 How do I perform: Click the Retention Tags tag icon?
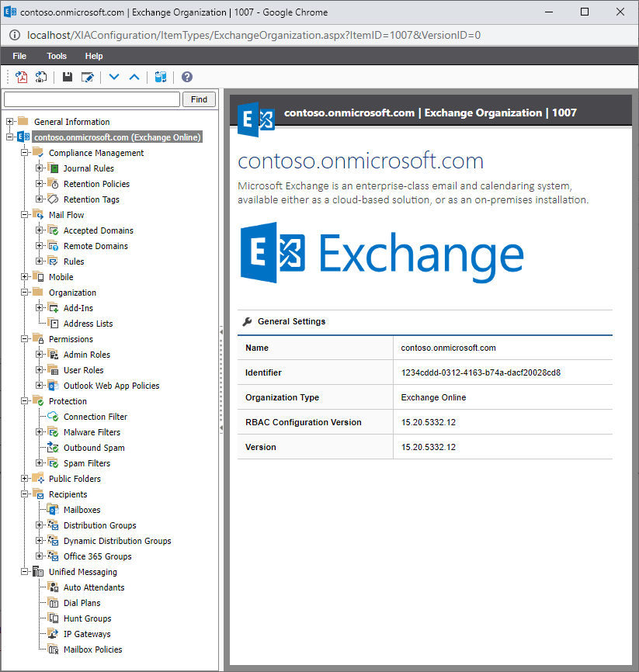pos(53,199)
